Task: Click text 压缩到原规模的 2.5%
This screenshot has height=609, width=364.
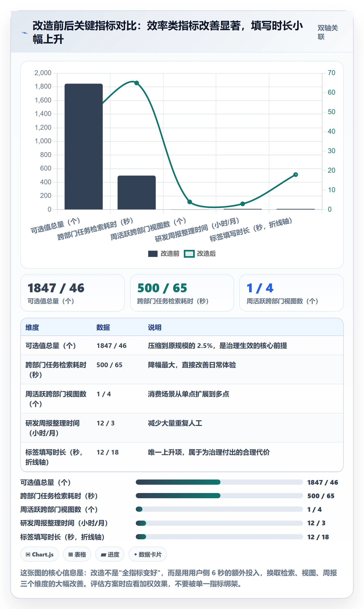Action: pyautogui.click(x=180, y=346)
